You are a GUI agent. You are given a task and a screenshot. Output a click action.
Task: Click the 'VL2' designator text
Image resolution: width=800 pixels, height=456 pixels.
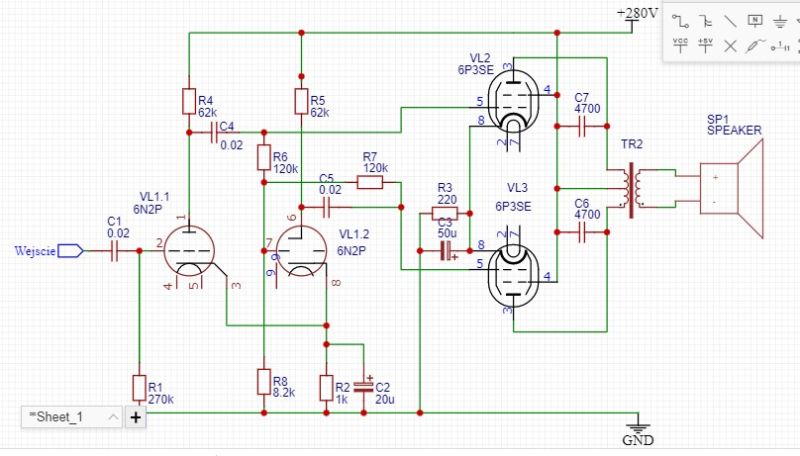click(x=480, y=58)
